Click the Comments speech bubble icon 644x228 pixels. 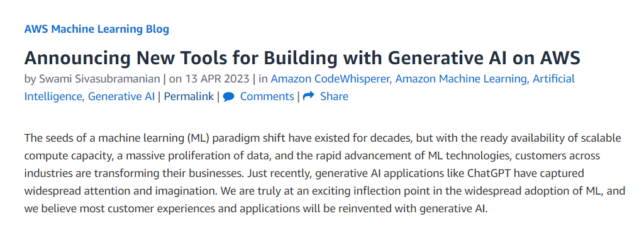[229, 97]
